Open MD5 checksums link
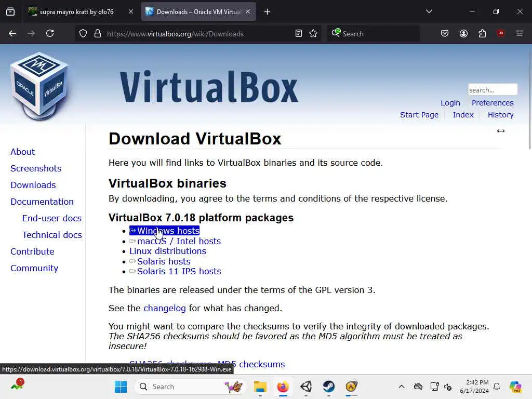 (251, 364)
